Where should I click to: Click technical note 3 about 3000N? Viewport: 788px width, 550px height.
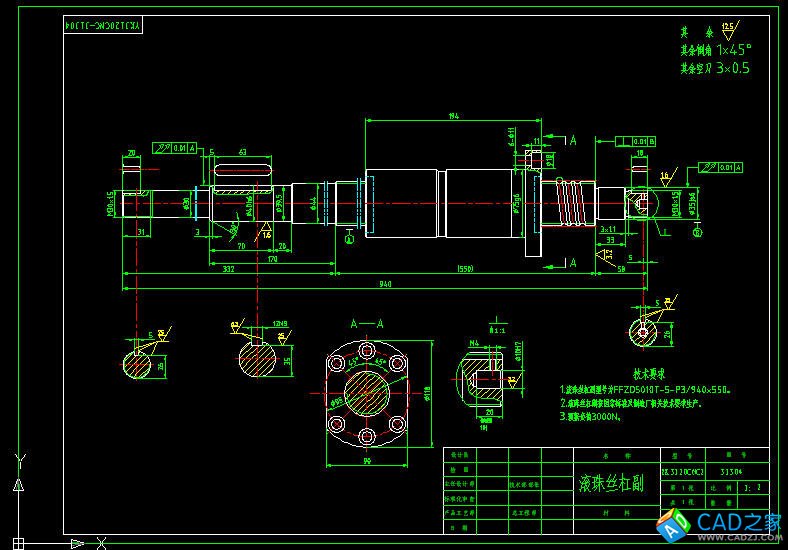[x=592, y=417]
